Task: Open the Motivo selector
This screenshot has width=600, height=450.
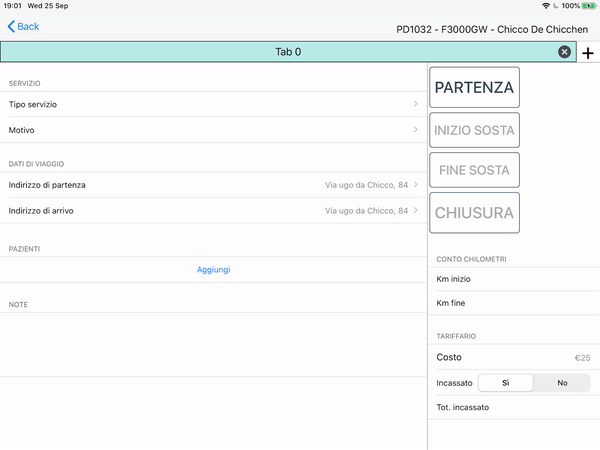Action: 214,130
